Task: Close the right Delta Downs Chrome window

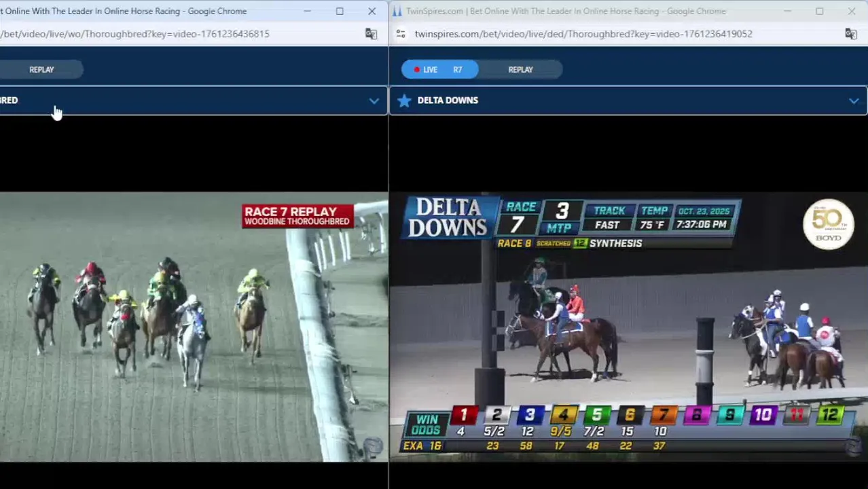Action: click(x=852, y=11)
